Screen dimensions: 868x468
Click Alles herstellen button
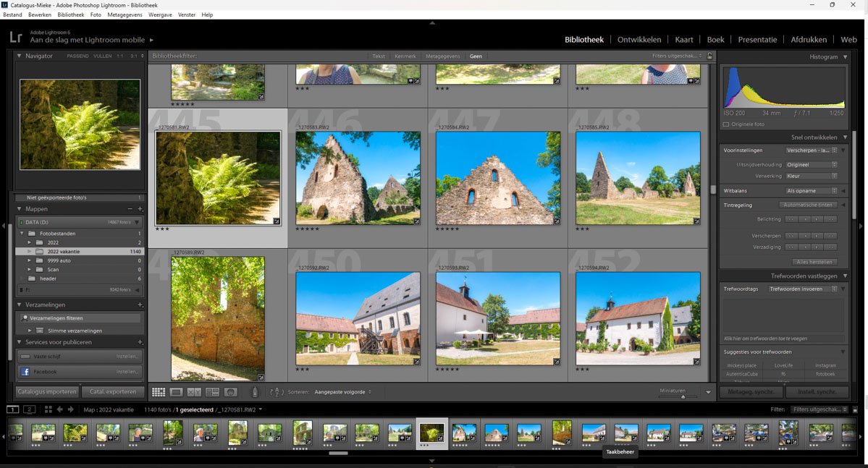814,262
